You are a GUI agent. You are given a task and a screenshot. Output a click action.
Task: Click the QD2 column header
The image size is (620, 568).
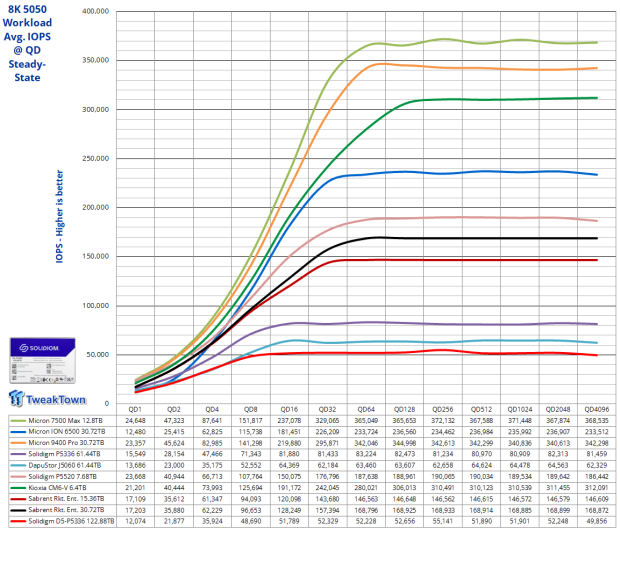click(x=174, y=409)
